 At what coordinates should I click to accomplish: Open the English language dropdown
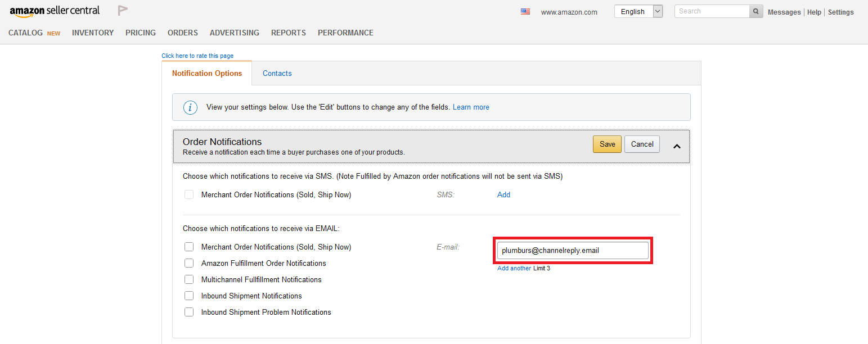[638, 11]
